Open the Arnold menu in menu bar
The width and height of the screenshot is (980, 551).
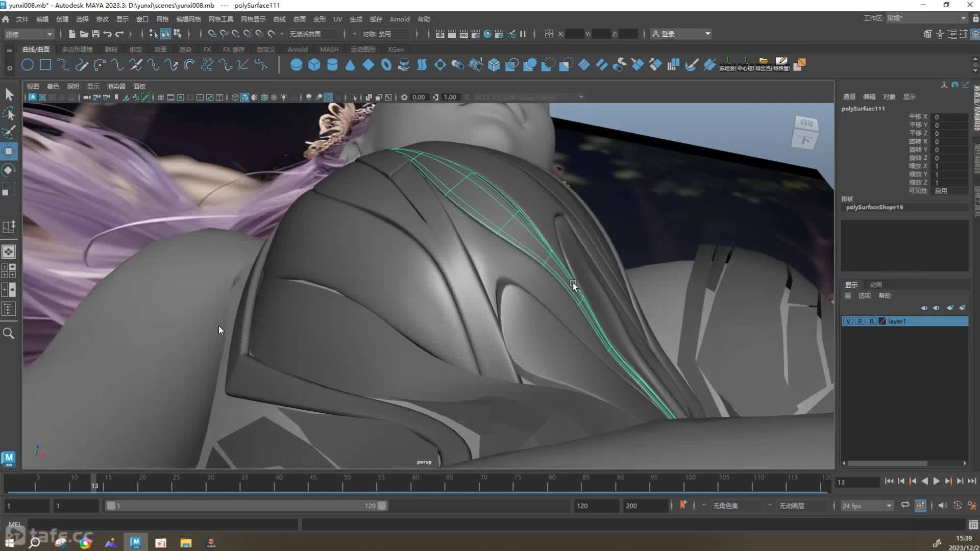(x=400, y=19)
